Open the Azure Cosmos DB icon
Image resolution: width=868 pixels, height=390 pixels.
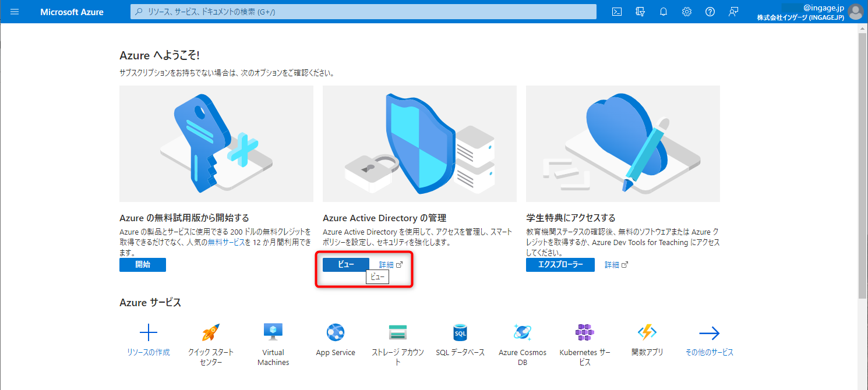(x=523, y=333)
